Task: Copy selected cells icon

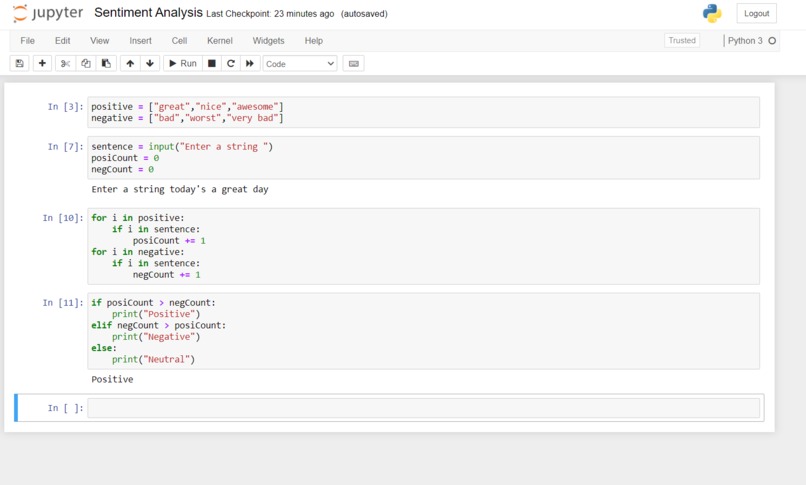Action: coord(86,64)
